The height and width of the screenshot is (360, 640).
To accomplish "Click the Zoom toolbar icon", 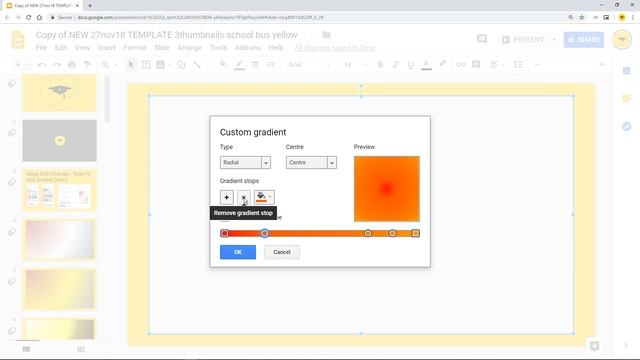I will [x=105, y=64].
